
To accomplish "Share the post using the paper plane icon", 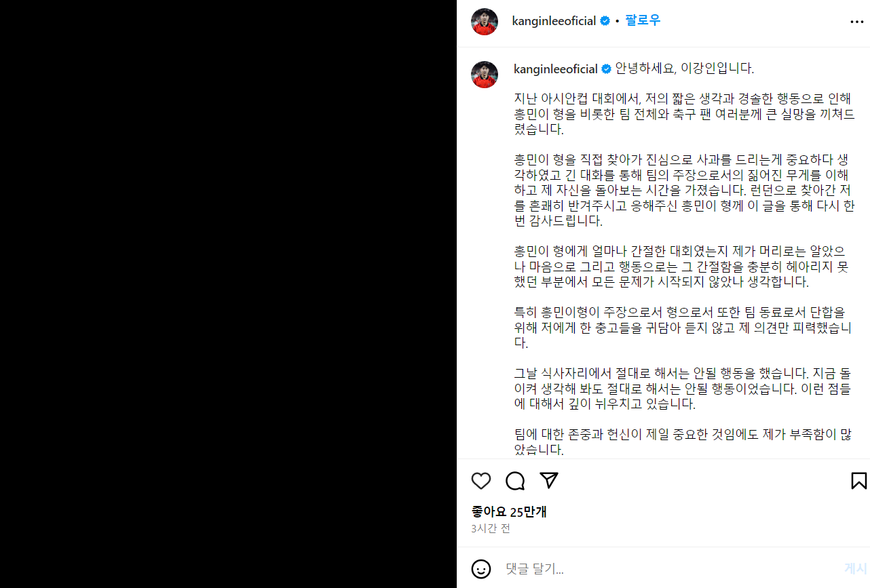I will (x=548, y=480).
